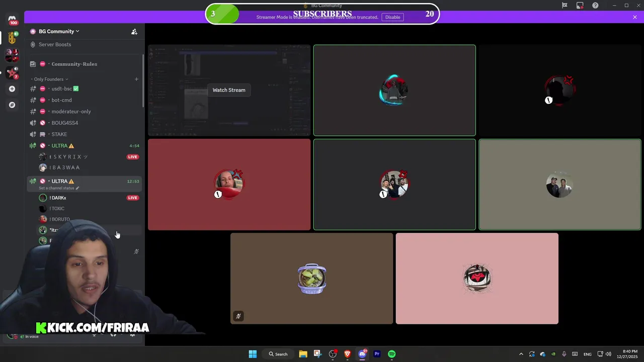Open Server Boosts

click(55, 44)
